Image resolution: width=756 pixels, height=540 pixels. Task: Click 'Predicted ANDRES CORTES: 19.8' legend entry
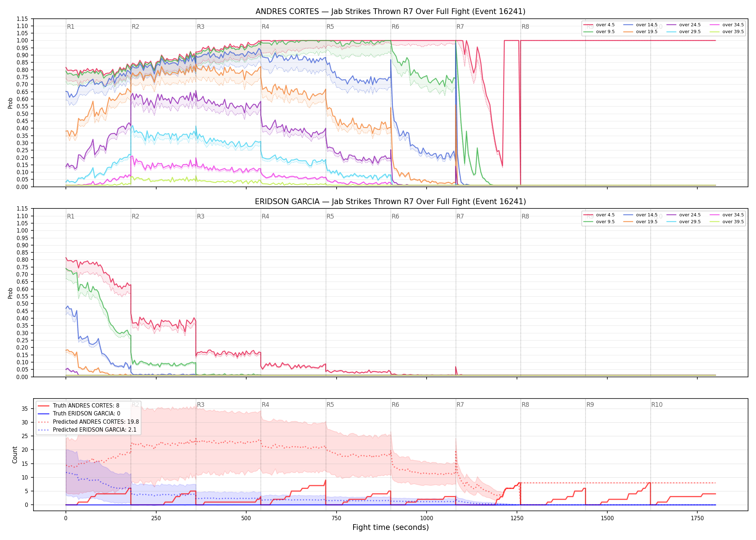tap(88, 422)
